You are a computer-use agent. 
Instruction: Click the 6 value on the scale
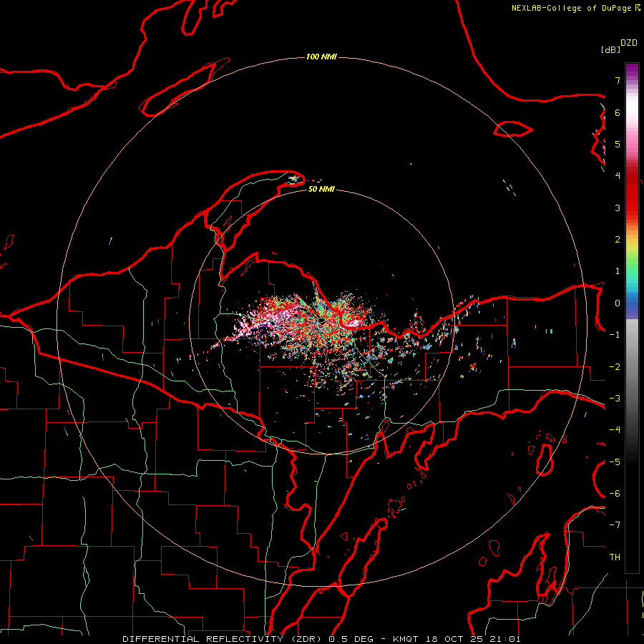click(x=618, y=112)
